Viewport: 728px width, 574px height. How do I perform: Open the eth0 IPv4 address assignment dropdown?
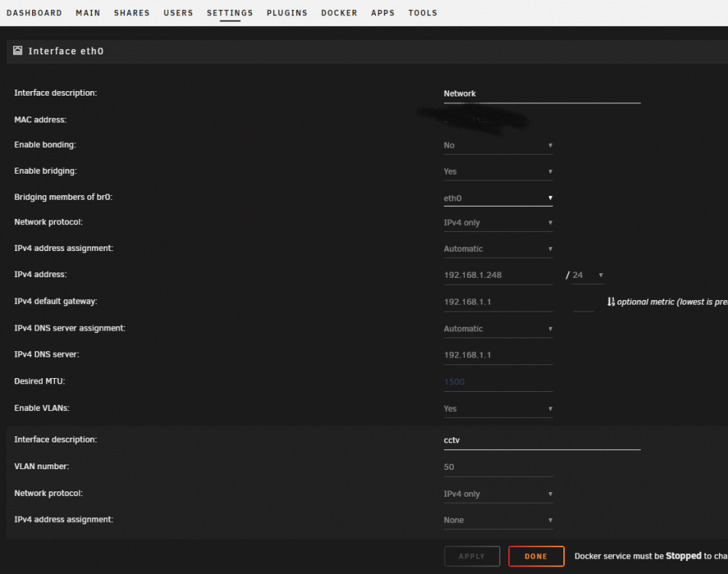[498, 249]
